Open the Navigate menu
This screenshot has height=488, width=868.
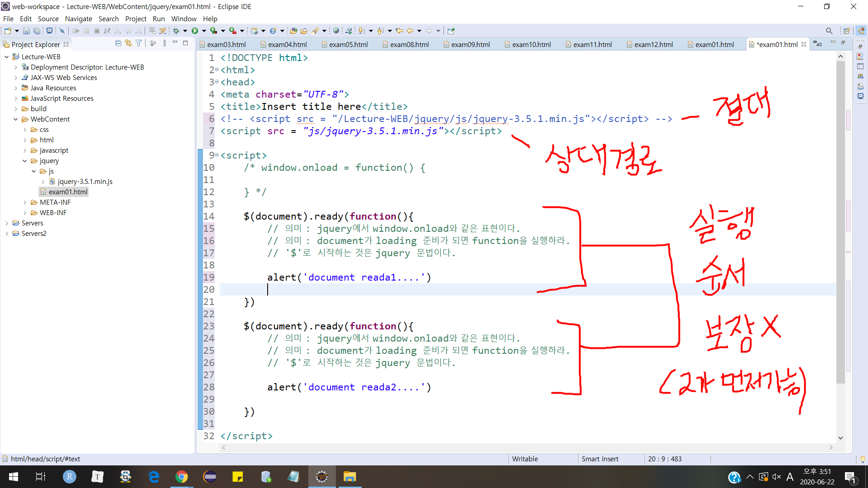coord(78,19)
